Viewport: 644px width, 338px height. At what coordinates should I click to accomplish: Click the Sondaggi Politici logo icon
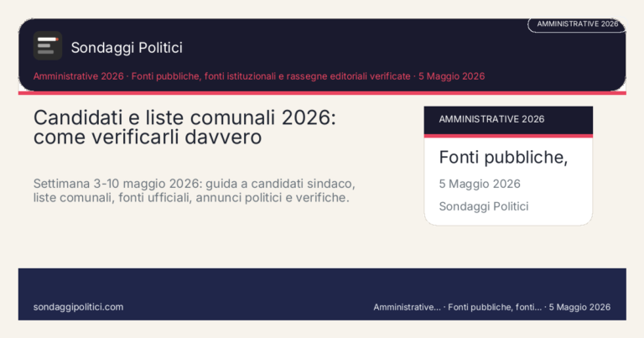tap(48, 45)
